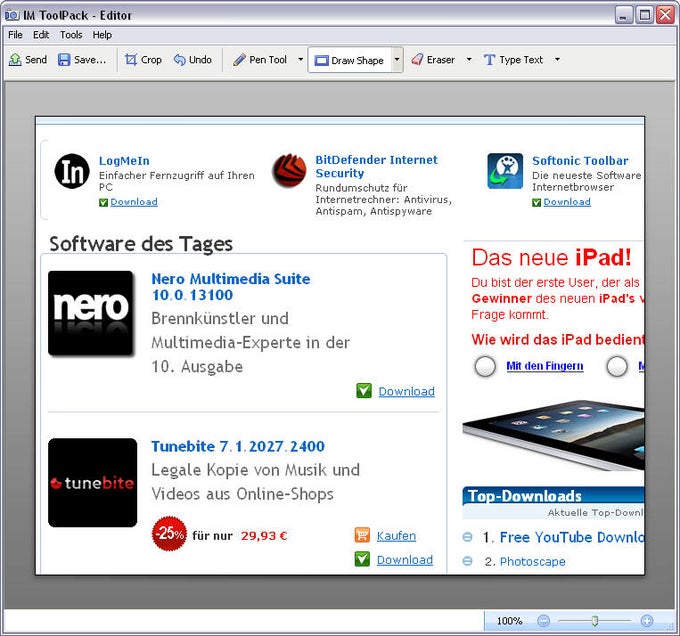The width and height of the screenshot is (680, 636).
Task: Click the 'Mit den Fingern' link
Action: (x=545, y=366)
